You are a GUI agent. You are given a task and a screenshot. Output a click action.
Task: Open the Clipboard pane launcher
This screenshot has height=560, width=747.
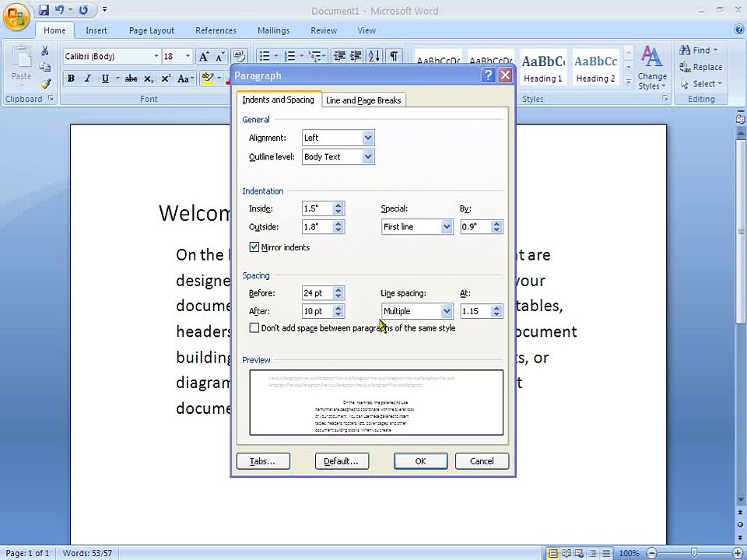tap(51, 99)
